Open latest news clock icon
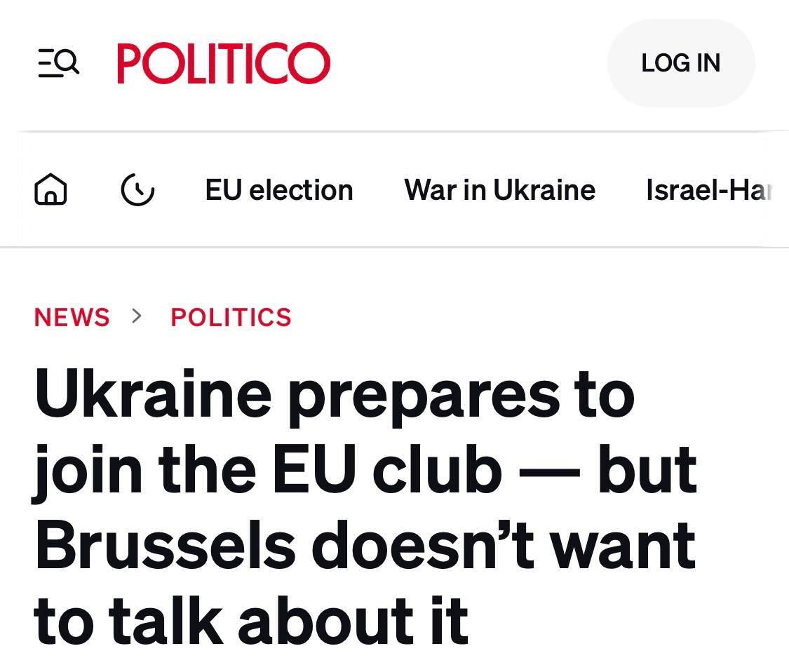The width and height of the screenshot is (789, 672). tap(137, 189)
